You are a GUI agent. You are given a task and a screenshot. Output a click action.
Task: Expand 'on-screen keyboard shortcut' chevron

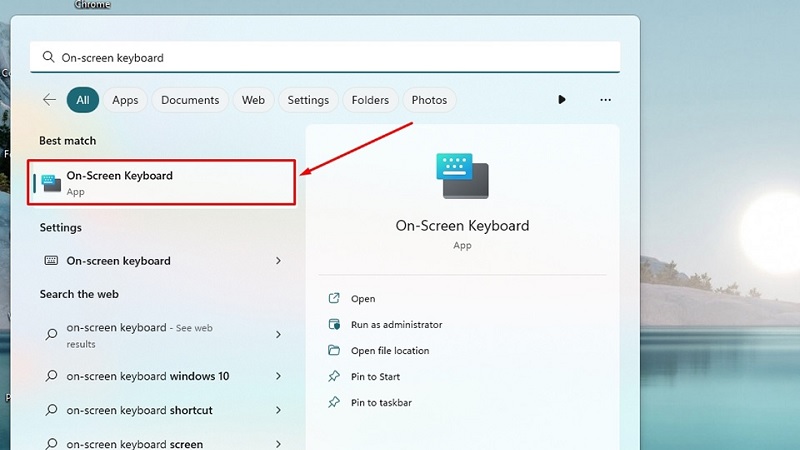pos(278,410)
